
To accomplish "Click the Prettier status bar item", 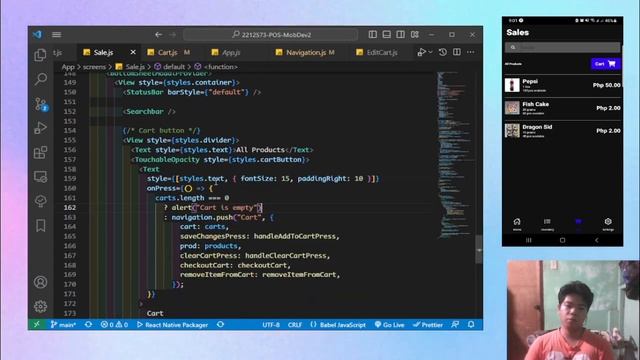I will [x=428, y=325].
